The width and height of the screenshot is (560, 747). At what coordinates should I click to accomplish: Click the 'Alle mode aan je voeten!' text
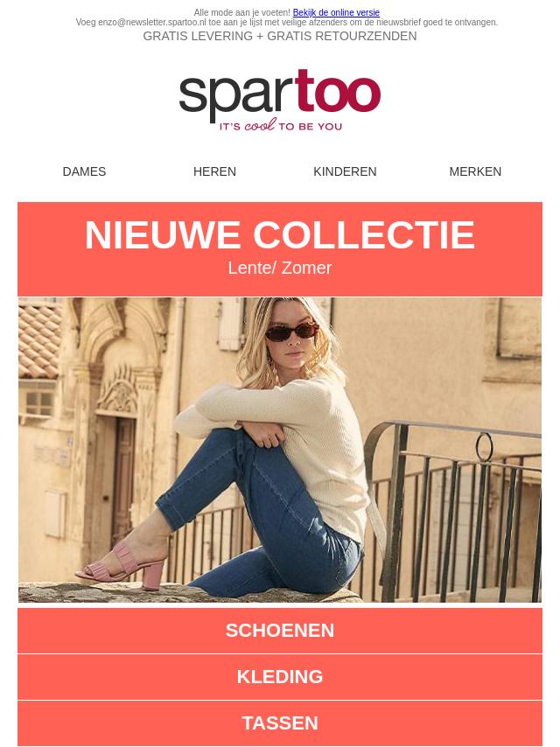(242, 12)
